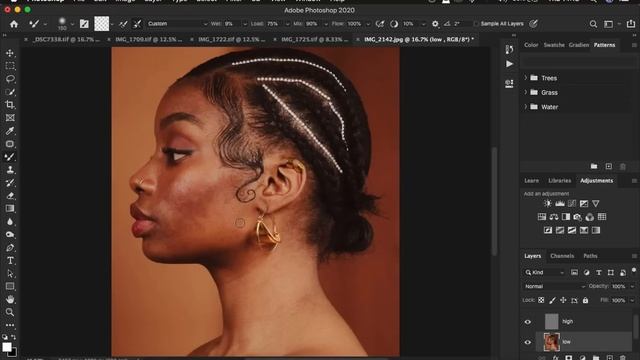The image size is (640, 360).
Task: Open the current brush load color swatch
Action: point(101,24)
